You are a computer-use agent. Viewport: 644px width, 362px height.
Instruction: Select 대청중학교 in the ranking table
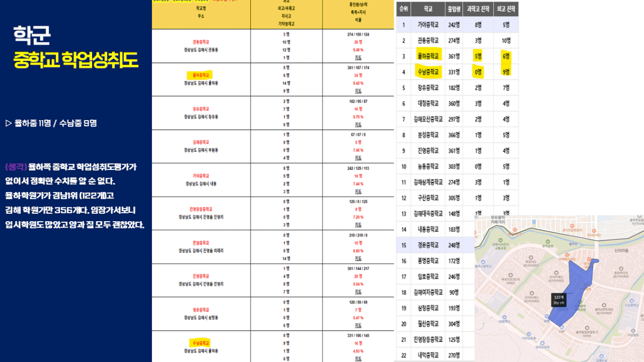pos(428,104)
